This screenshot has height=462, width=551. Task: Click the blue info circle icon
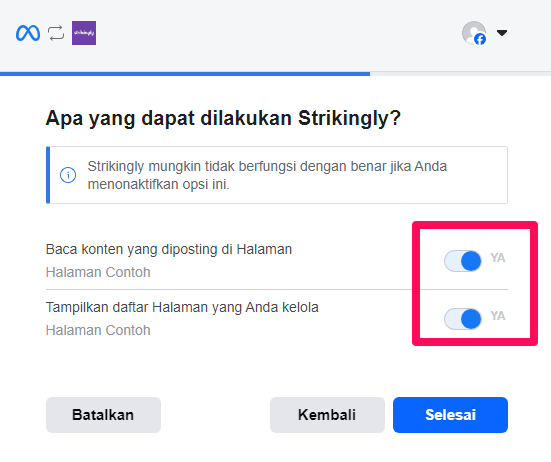[68, 175]
